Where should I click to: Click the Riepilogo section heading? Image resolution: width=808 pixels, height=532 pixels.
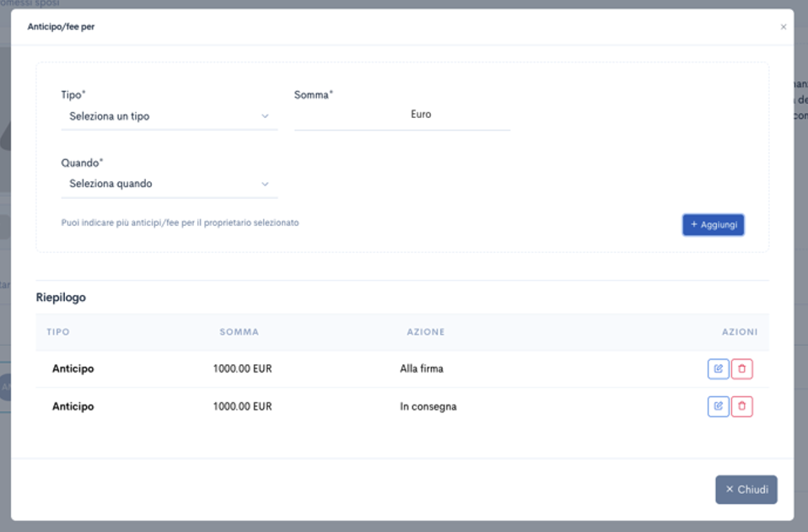pyautogui.click(x=61, y=298)
